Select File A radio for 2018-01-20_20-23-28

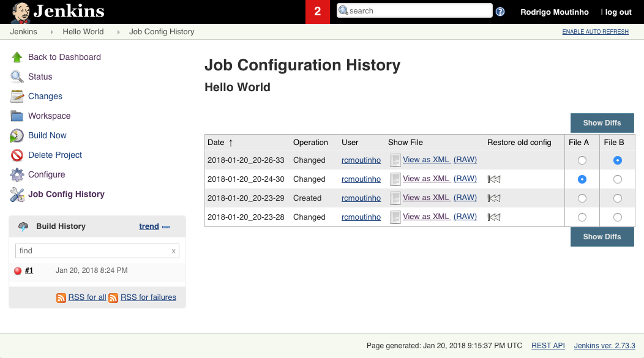point(582,217)
